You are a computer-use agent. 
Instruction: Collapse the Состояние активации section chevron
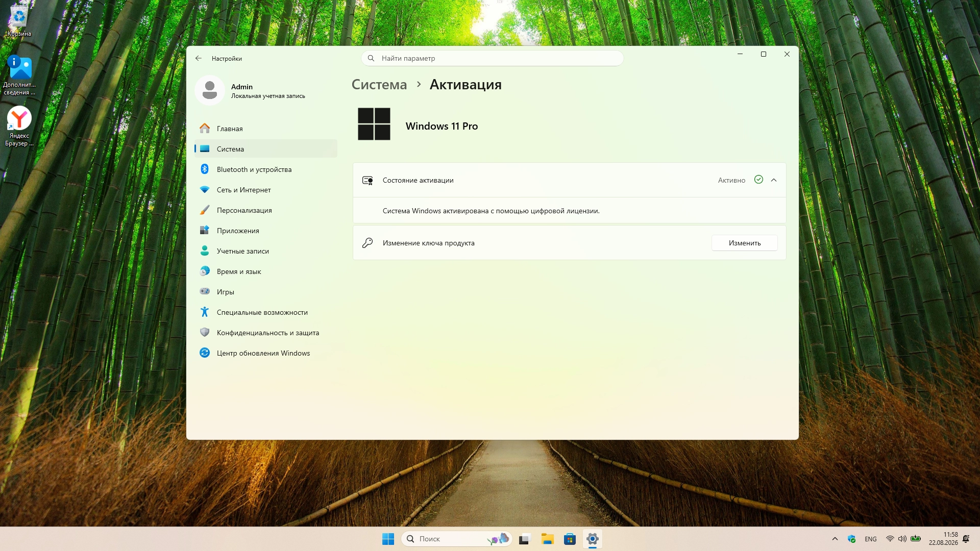[774, 180]
